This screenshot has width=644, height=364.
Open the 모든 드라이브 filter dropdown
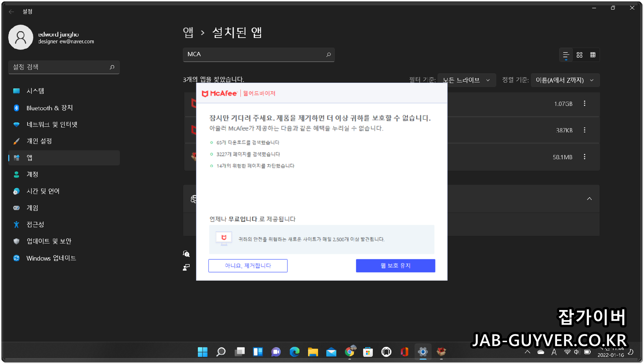[467, 80]
